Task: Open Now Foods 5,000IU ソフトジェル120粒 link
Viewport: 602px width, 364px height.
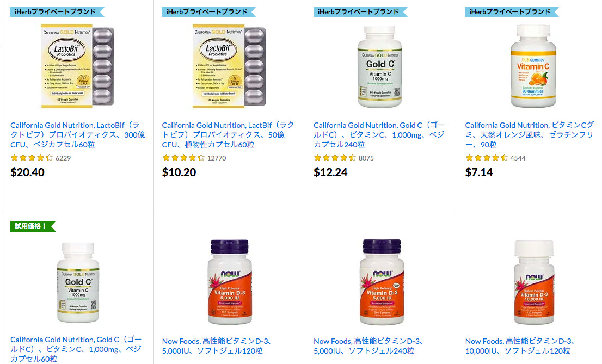Action: click(217, 346)
